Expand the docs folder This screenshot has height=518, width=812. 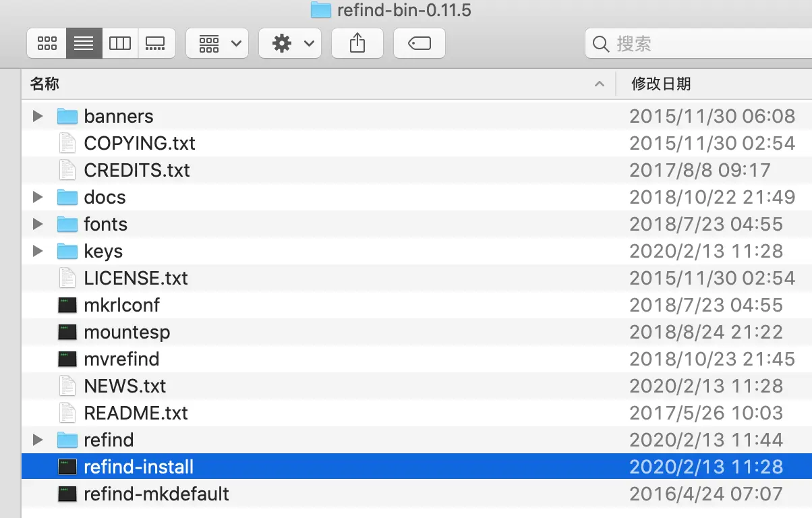(x=38, y=197)
